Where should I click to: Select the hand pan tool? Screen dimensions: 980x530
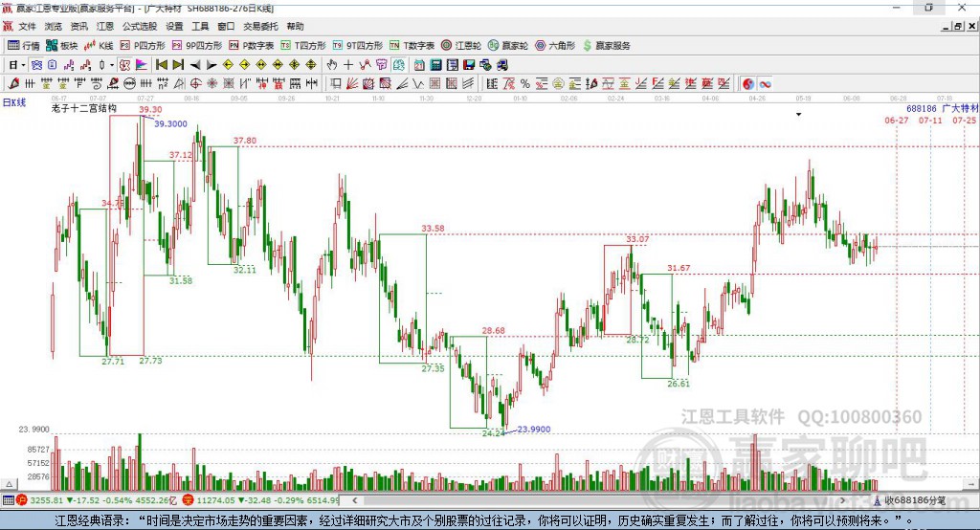click(x=332, y=65)
